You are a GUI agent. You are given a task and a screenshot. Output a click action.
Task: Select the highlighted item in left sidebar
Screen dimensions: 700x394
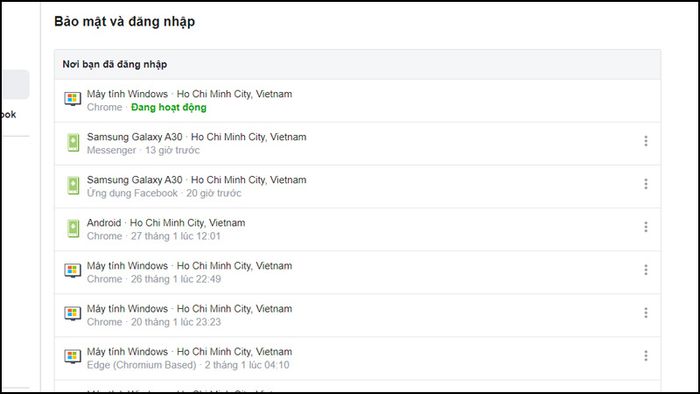pyautogui.click(x=16, y=84)
